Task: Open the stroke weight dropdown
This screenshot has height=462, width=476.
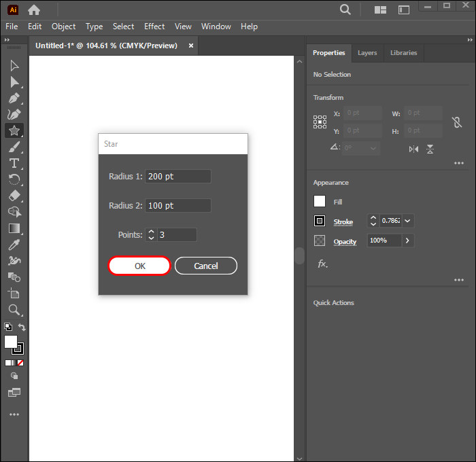Action: pyautogui.click(x=408, y=221)
